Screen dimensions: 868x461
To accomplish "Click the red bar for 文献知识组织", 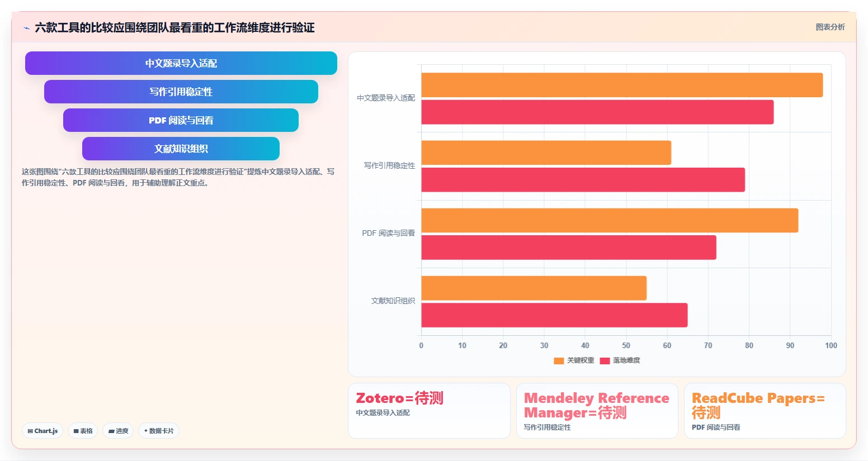I will (x=554, y=315).
